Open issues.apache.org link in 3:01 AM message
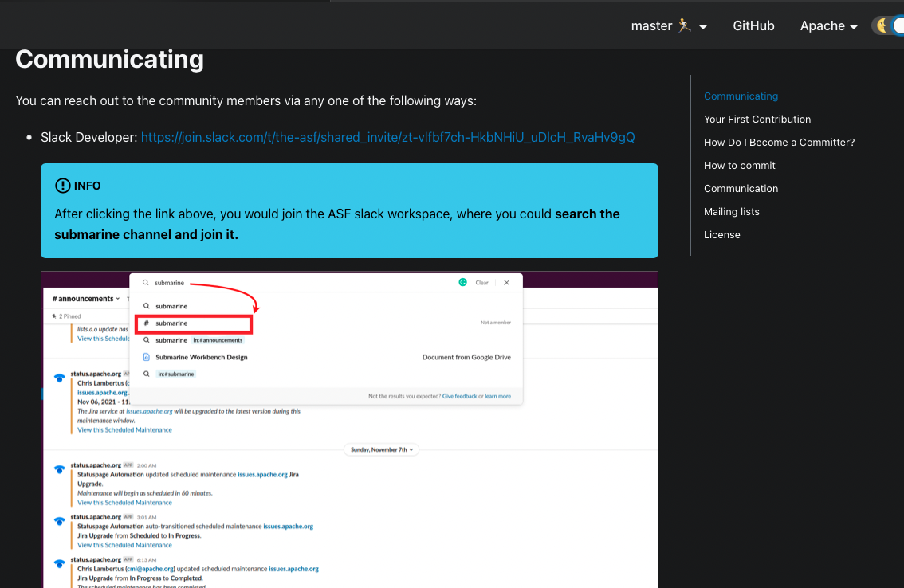 289,527
